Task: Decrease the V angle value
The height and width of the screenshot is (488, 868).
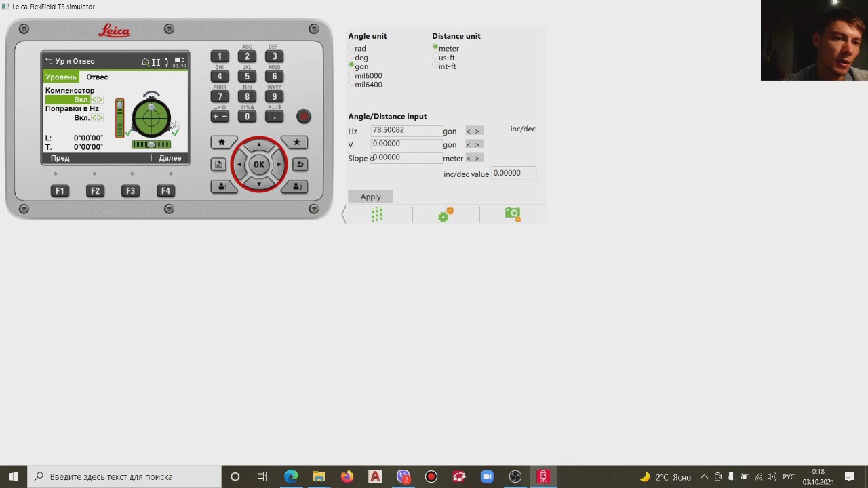Action: 469,145
